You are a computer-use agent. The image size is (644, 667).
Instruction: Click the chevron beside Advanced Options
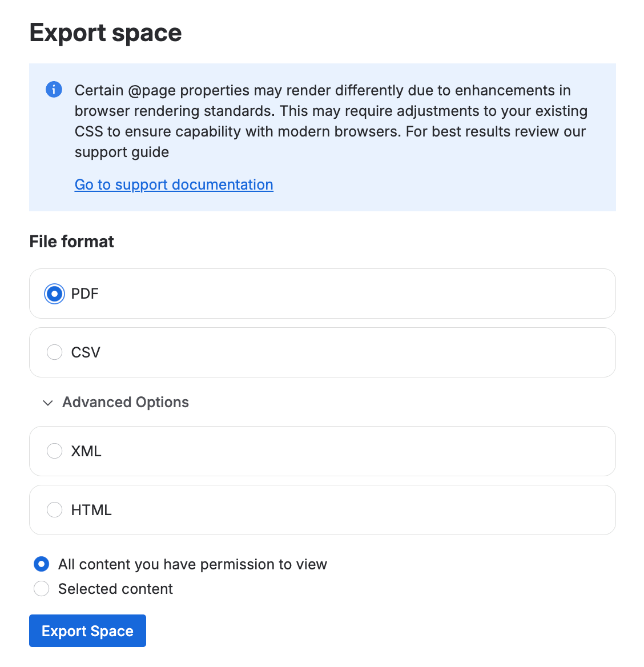coord(48,403)
